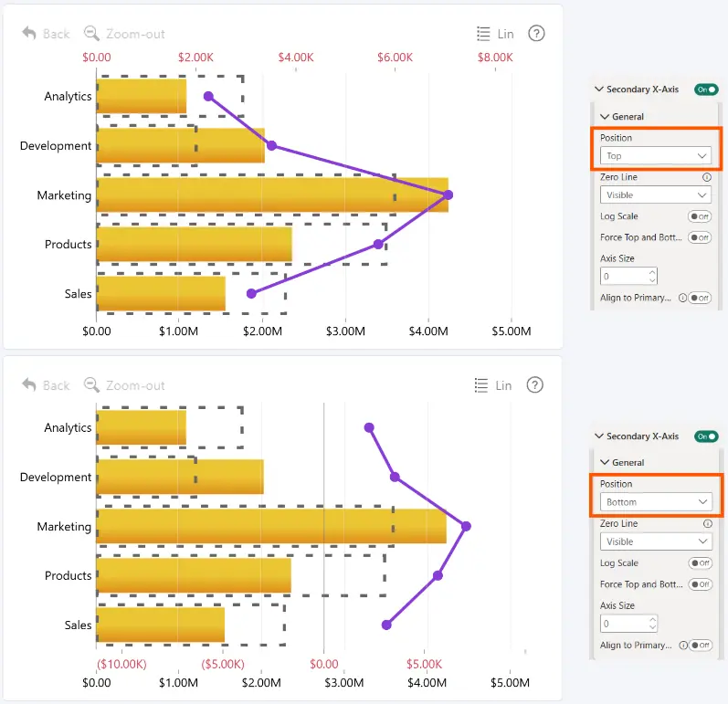Select the Analytics bar in top chart
The height and width of the screenshot is (704, 728).
point(142,96)
